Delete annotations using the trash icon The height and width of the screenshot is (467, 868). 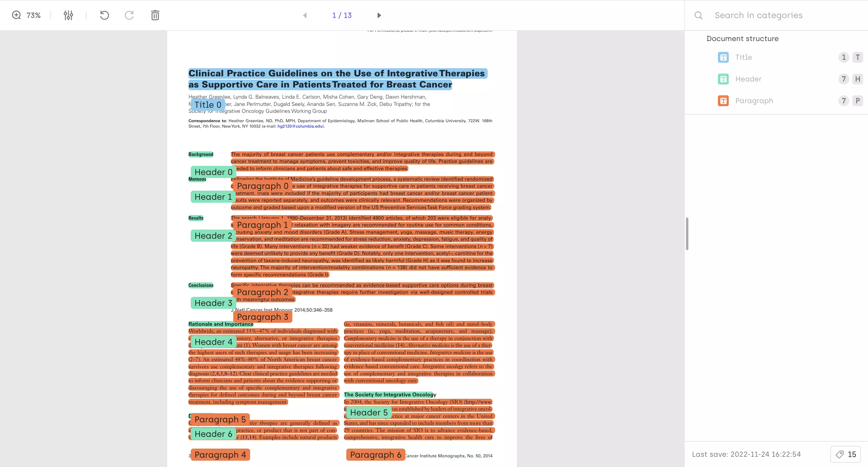click(155, 15)
